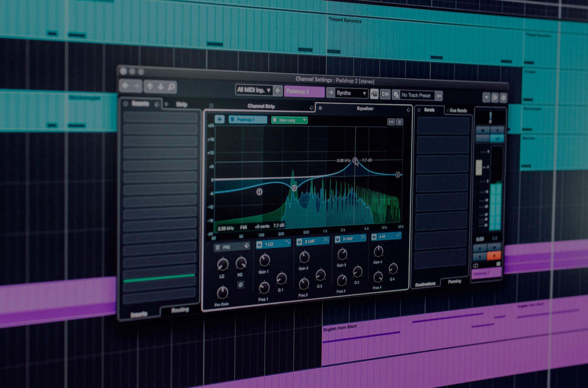Click the arrow left of Synths routing

coord(330,92)
